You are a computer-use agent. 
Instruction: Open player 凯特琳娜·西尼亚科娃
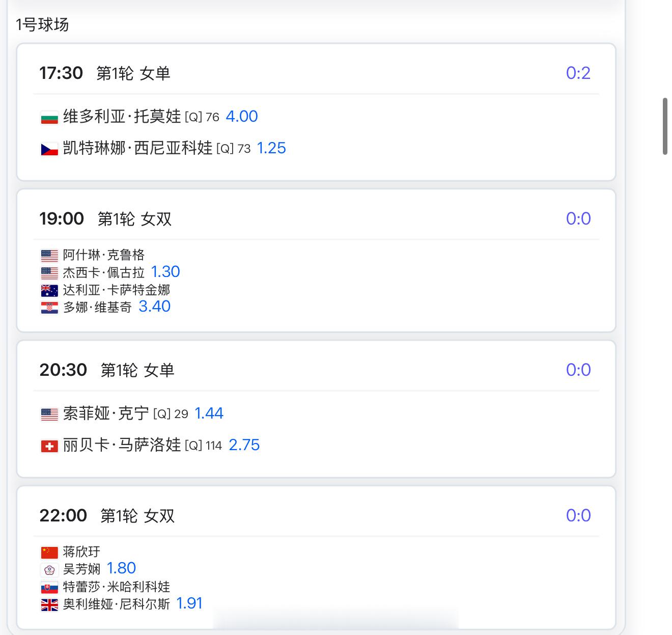pyautogui.click(x=137, y=148)
